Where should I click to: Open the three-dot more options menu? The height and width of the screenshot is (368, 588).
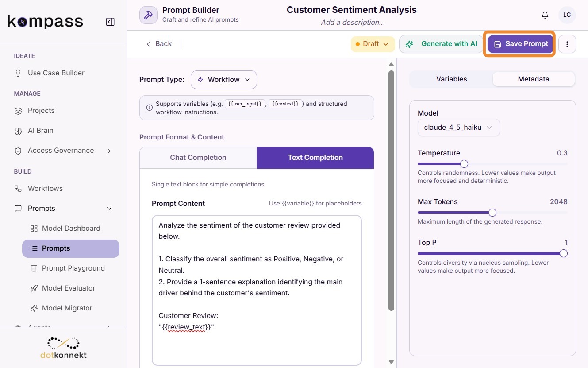[567, 44]
